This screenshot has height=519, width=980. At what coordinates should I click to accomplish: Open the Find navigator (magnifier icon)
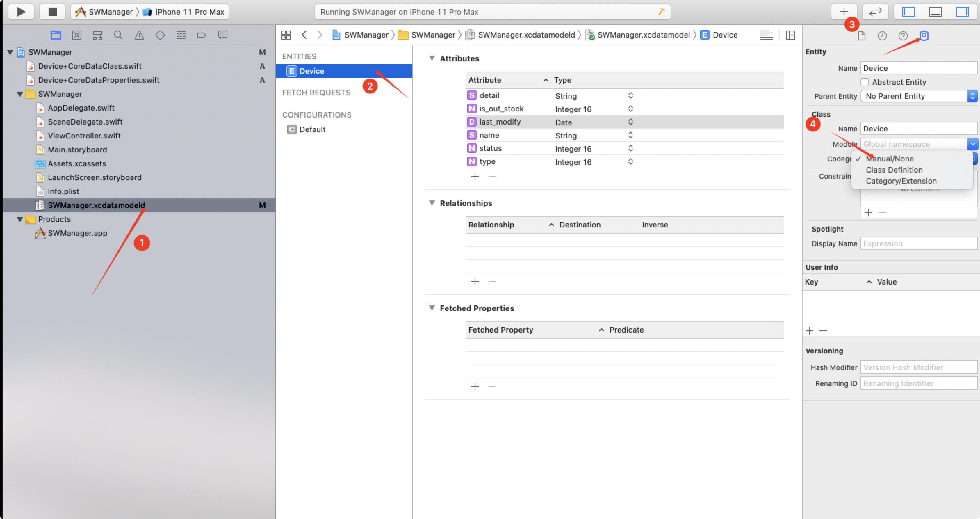[x=118, y=35]
